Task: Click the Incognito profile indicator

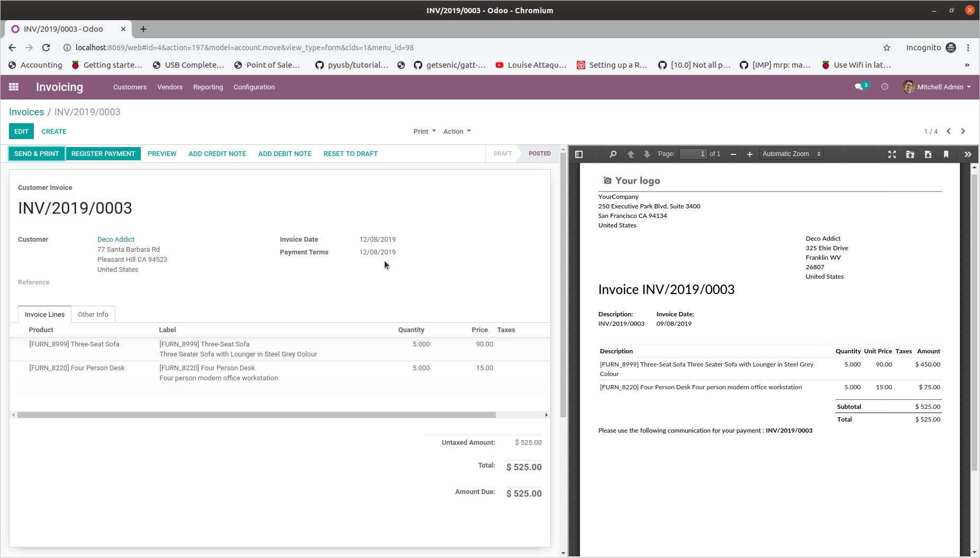Action: tap(931, 48)
